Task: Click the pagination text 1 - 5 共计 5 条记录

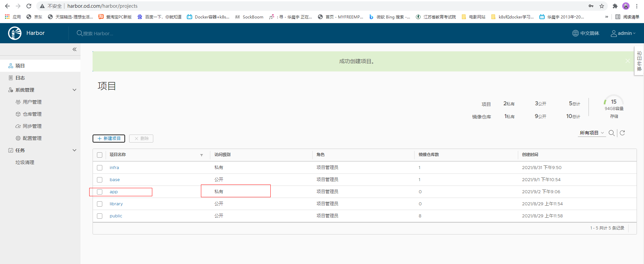Action: [607, 228]
